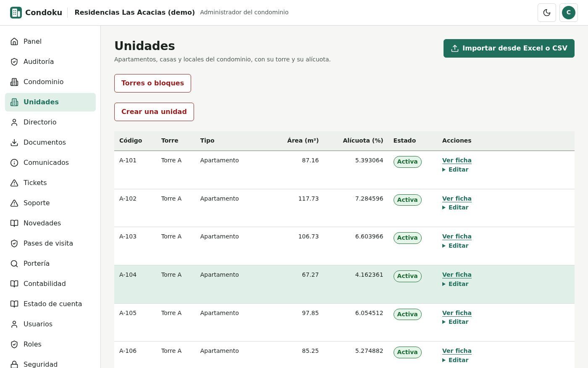588x368 pixels.
Task: Open Ver ficha for unit A-103
Action: [457, 236]
